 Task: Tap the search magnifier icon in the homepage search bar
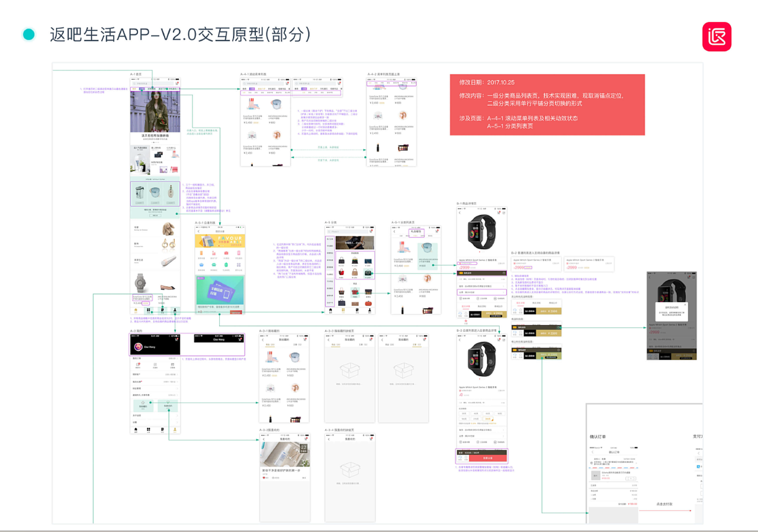135,83
